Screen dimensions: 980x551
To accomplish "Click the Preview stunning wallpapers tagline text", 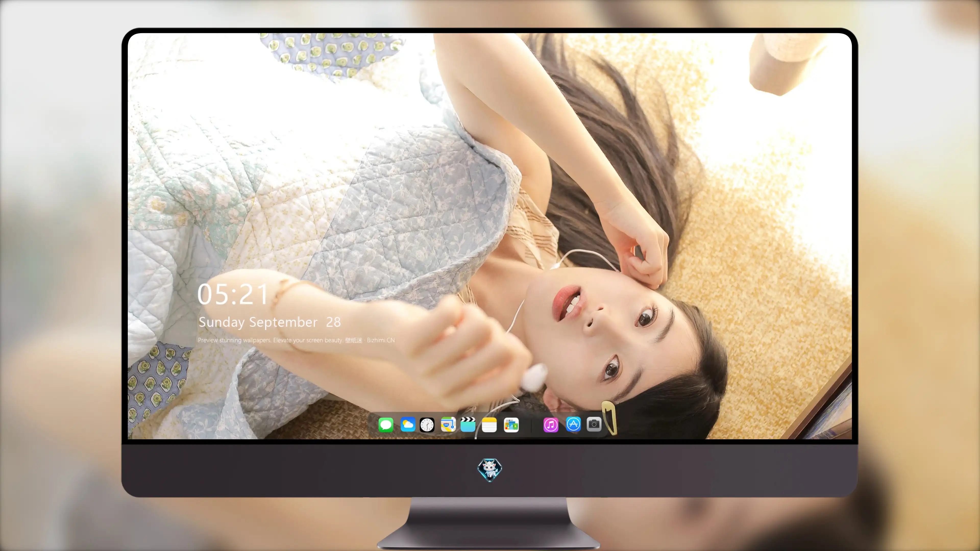I will (296, 340).
